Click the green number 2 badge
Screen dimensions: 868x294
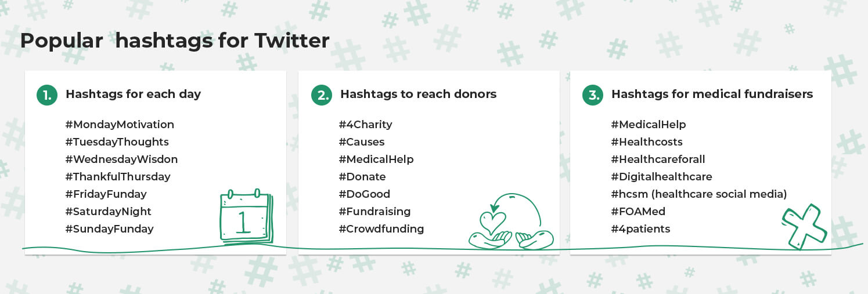[x=321, y=95]
